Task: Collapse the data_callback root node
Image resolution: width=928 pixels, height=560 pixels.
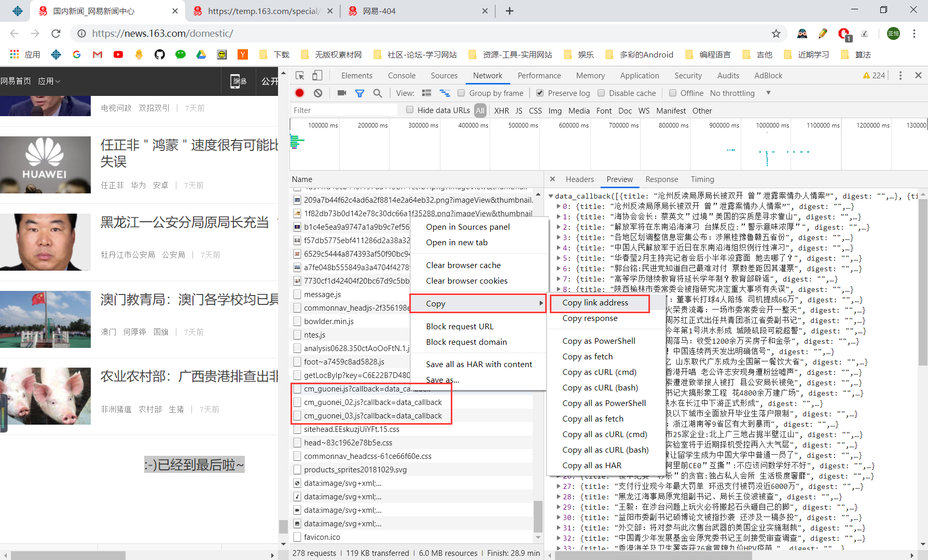Action: click(551, 196)
